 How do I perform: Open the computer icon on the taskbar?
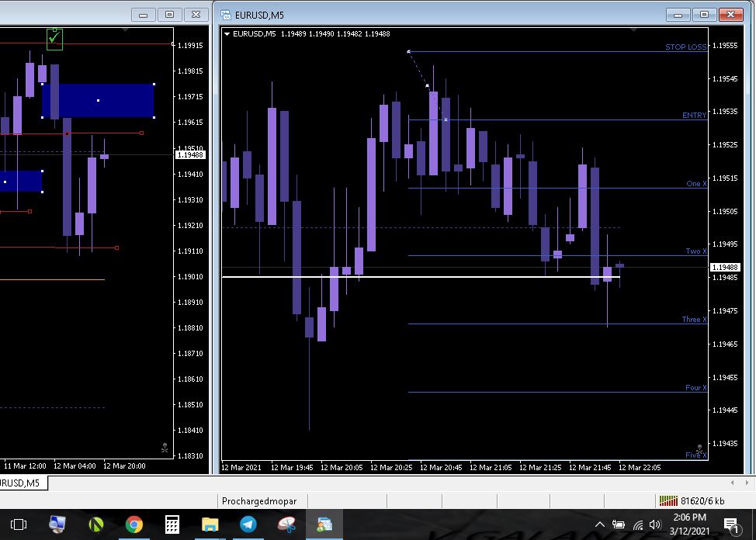pyautogui.click(x=57, y=524)
